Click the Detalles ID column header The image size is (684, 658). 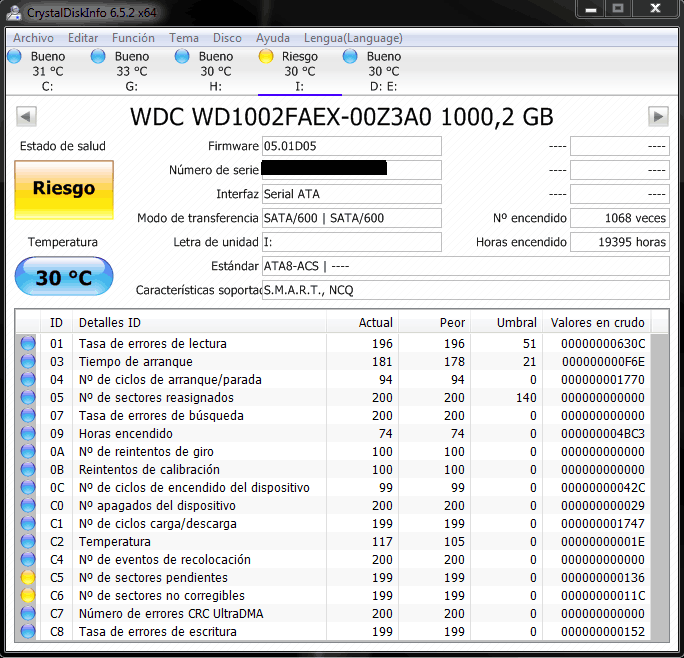199,322
